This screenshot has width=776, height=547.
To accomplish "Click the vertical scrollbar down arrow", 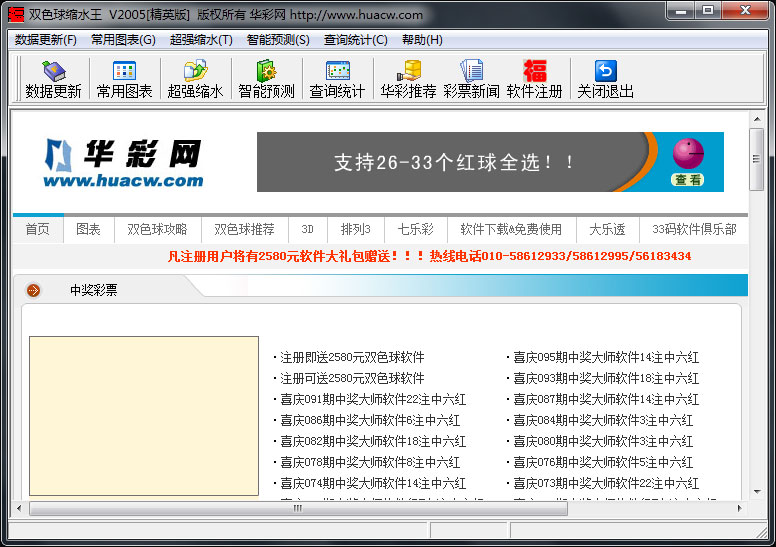I will [x=757, y=492].
